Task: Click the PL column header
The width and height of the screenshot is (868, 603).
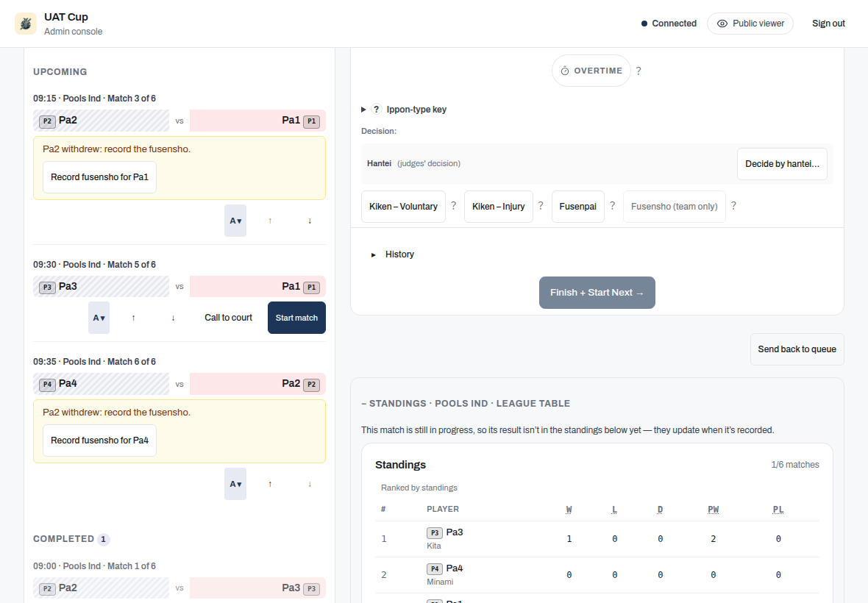Action: pos(778,510)
